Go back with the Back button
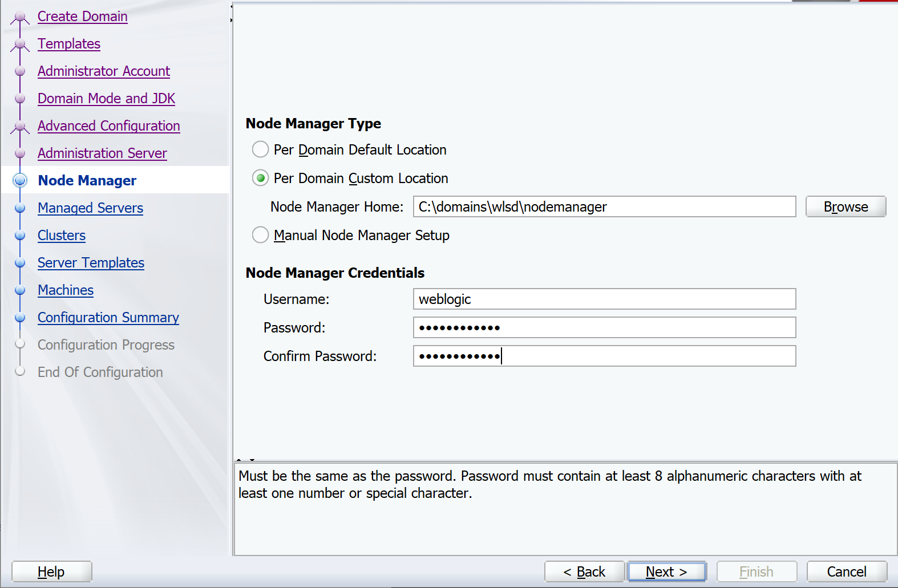This screenshot has height=588, width=898. (584, 571)
